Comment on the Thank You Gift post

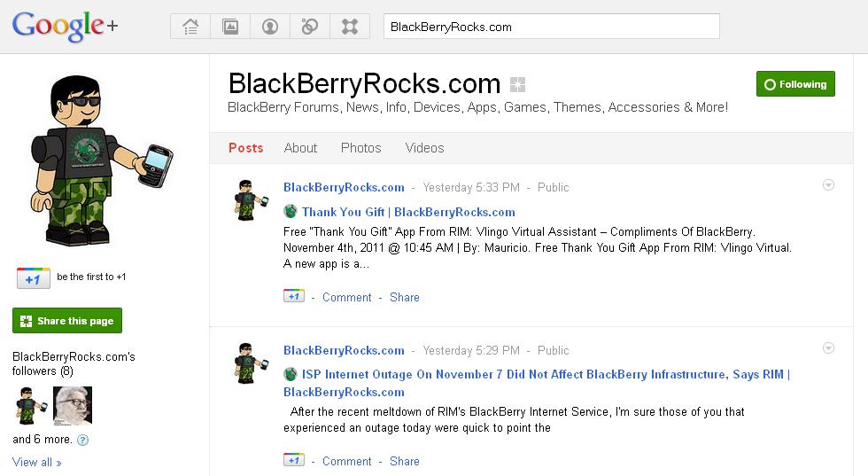tap(347, 297)
